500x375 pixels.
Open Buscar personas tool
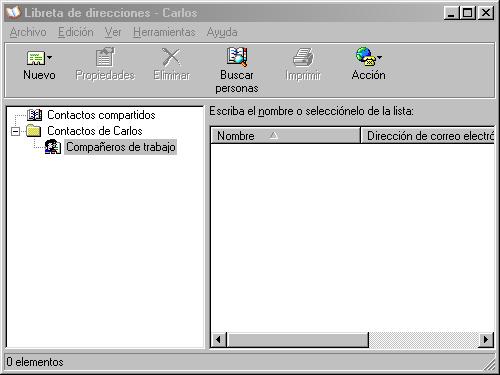point(237,70)
